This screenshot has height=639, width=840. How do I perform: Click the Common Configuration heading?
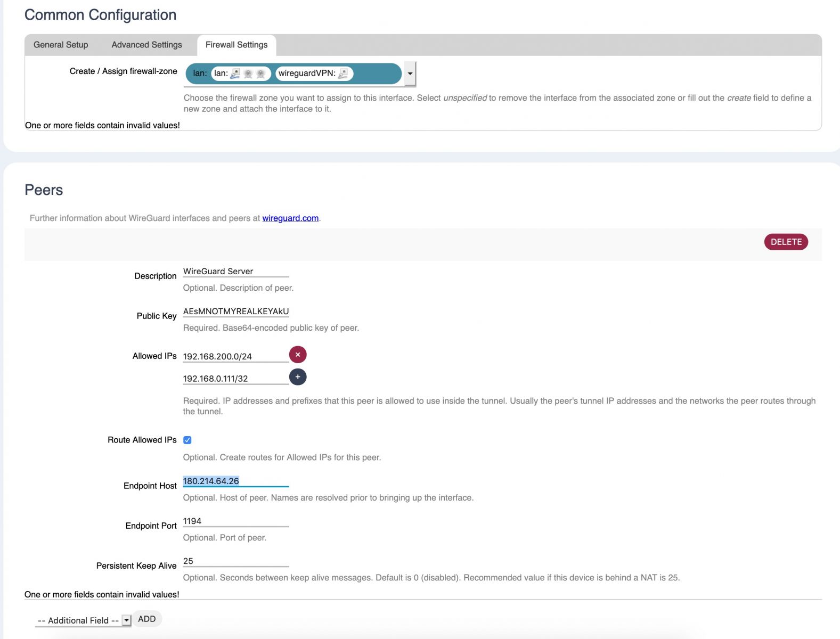pyautogui.click(x=100, y=15)
